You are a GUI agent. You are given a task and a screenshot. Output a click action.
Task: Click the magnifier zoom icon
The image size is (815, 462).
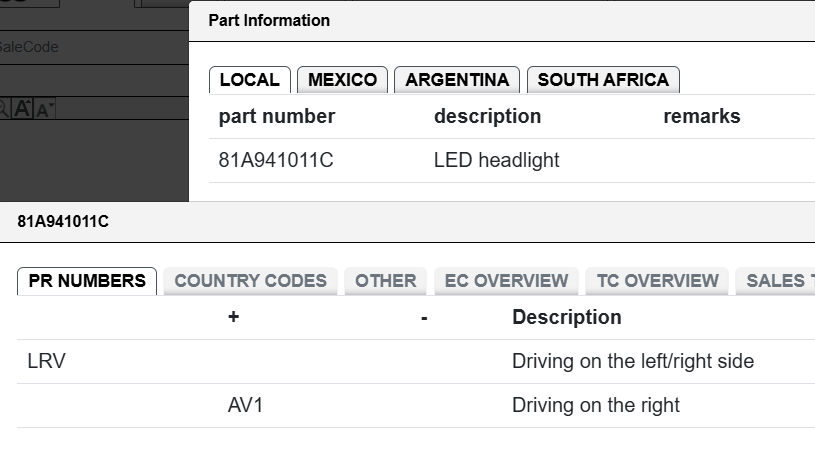(3, 109)
